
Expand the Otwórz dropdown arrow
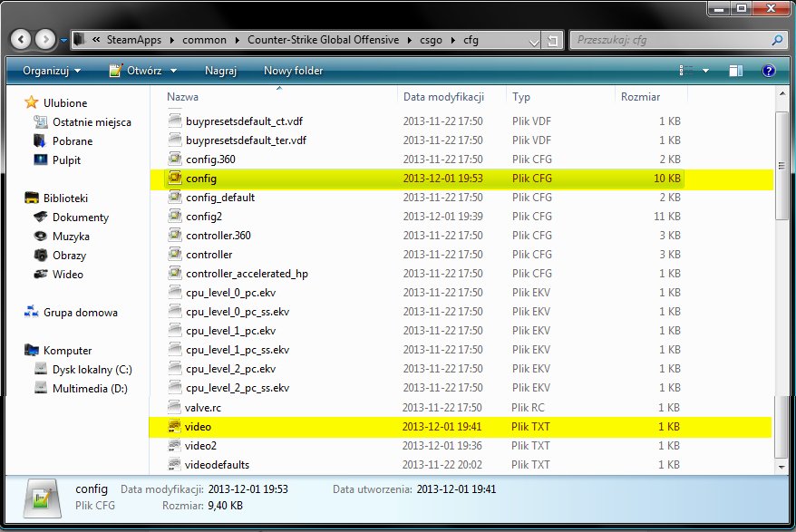pos(173,71)
